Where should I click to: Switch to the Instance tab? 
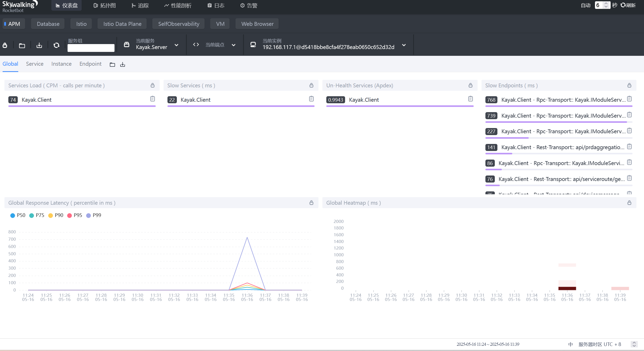(61, 64)
